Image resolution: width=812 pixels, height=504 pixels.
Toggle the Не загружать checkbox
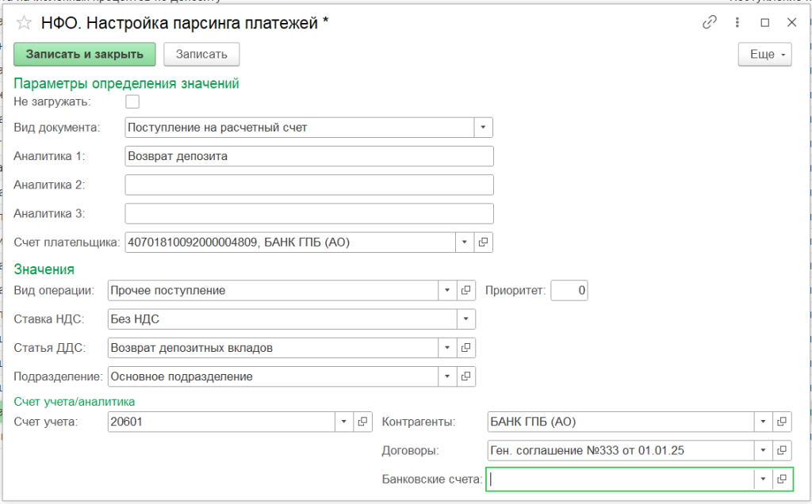coord(132,101)
